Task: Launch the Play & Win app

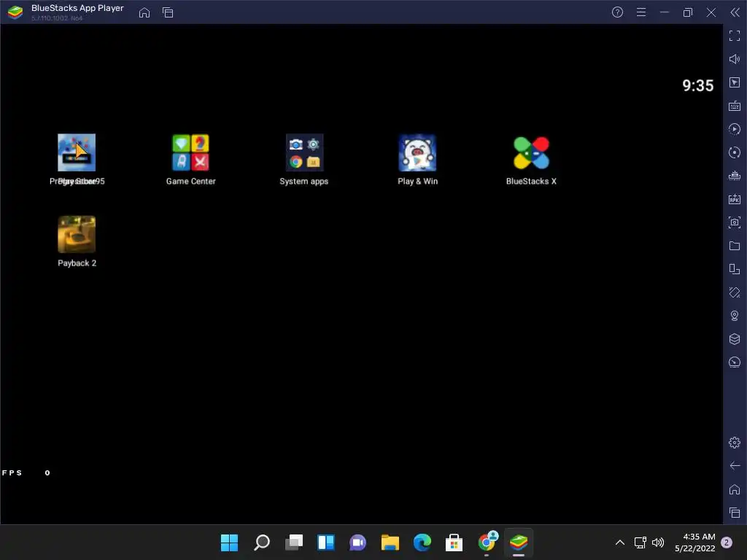Action: (417, 152)
